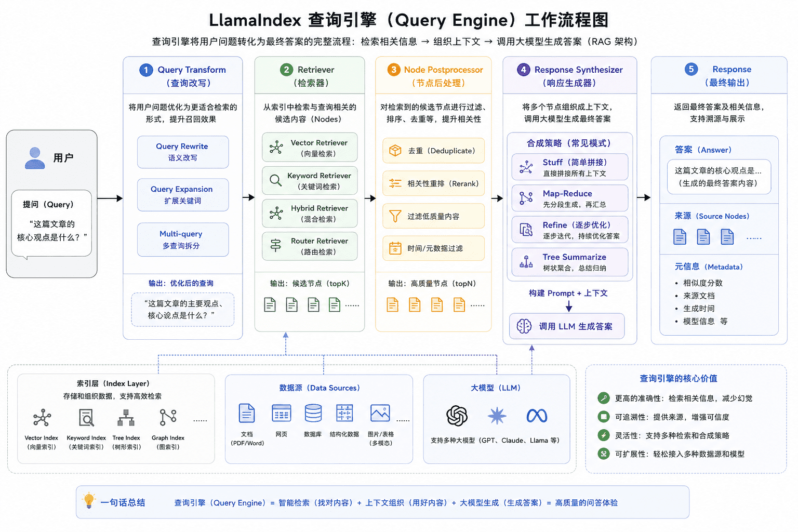798x532 pixels.
Task: Click the database cylinder icon
Action: (313, 414)
